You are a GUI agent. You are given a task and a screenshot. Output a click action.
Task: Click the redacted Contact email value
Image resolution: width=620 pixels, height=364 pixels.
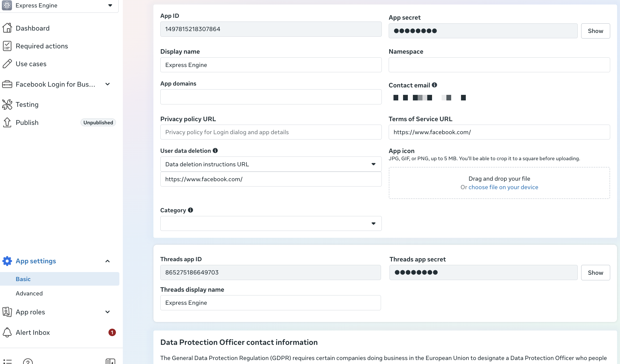point(430,98)
